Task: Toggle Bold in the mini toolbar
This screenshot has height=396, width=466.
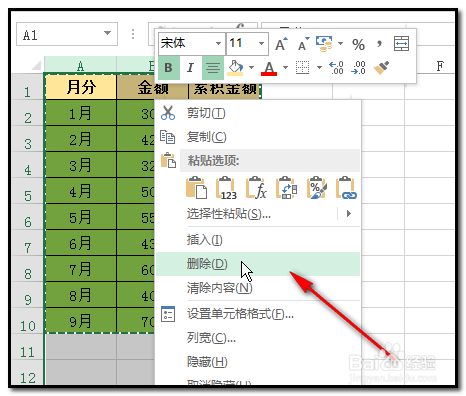Action: [x=169, y=68]
